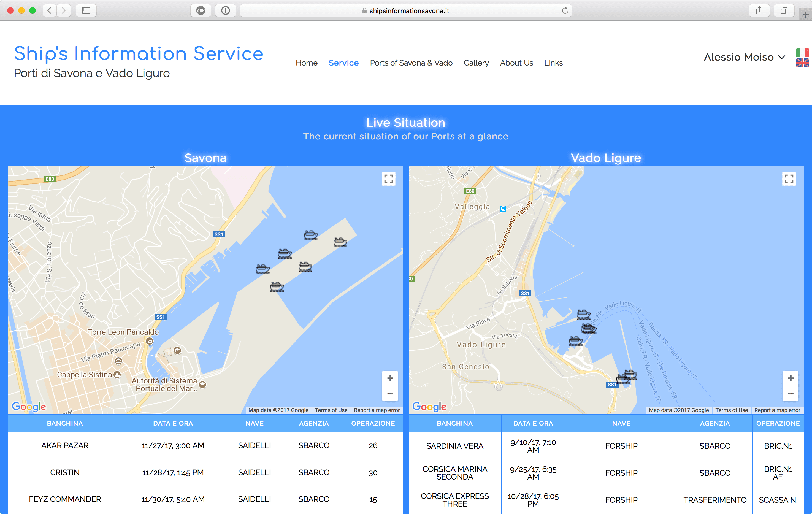This screenshot has height=514, width=812.
Task: Enter fullscreen on the Vado Ligure map
Action: click(789, 179)
